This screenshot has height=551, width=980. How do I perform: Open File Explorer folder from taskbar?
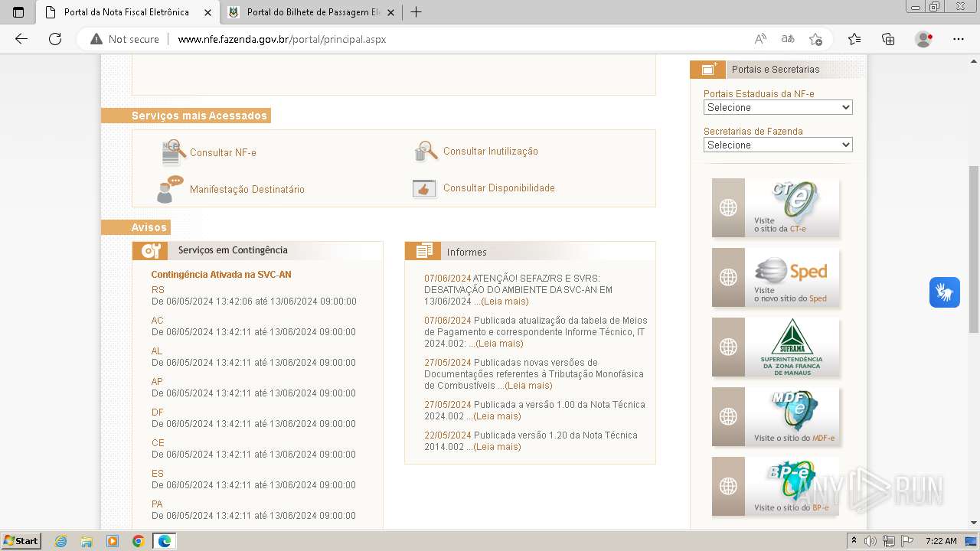pos(87,541)
